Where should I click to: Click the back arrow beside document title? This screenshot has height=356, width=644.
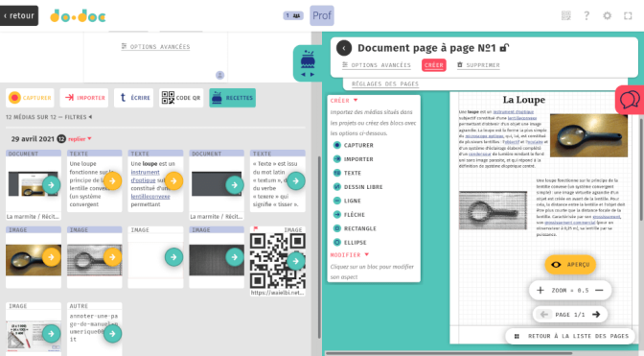344,48
